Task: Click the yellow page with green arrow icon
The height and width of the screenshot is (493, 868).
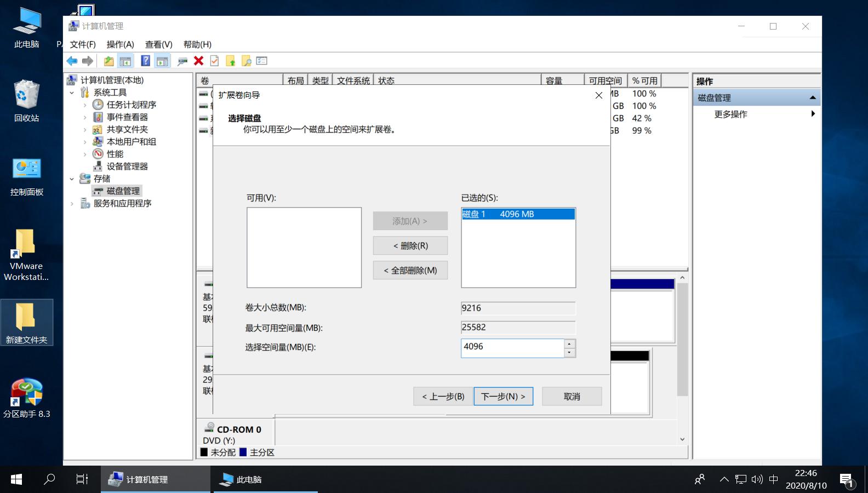Action: [x=231, y=61]
